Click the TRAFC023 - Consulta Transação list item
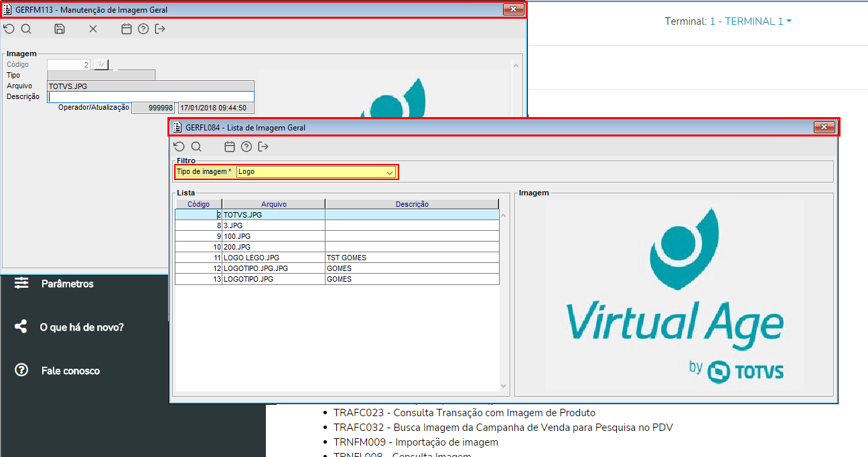This screenshot has height=457, width=868. [464, 413]
